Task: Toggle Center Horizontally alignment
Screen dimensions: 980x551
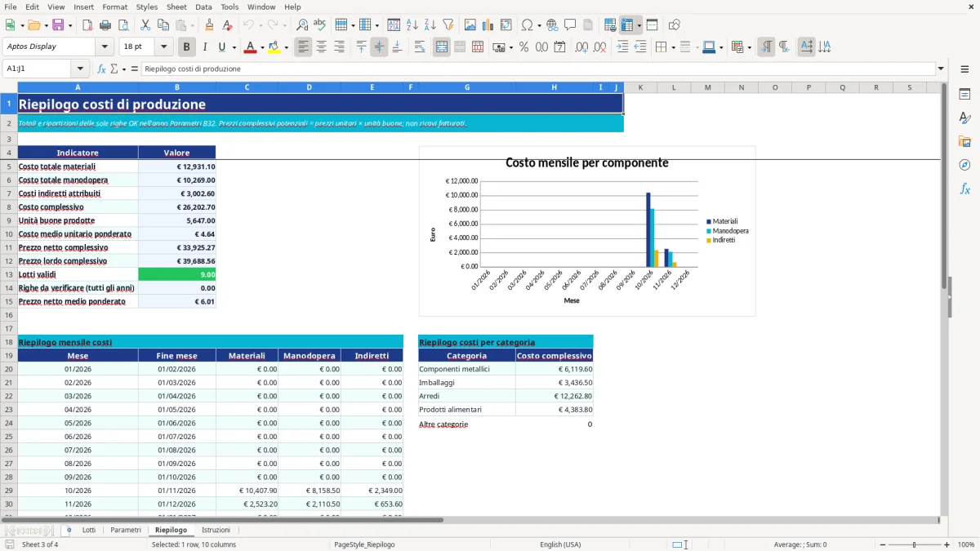Action: 322,47
